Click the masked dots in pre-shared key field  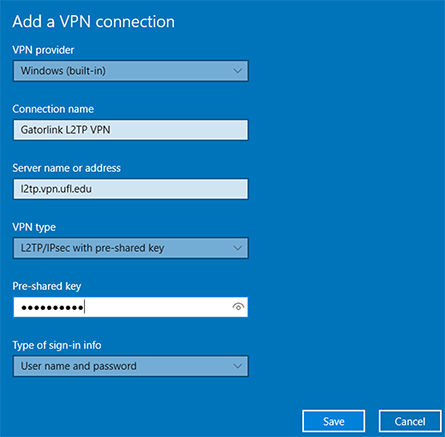pos(52,307)
